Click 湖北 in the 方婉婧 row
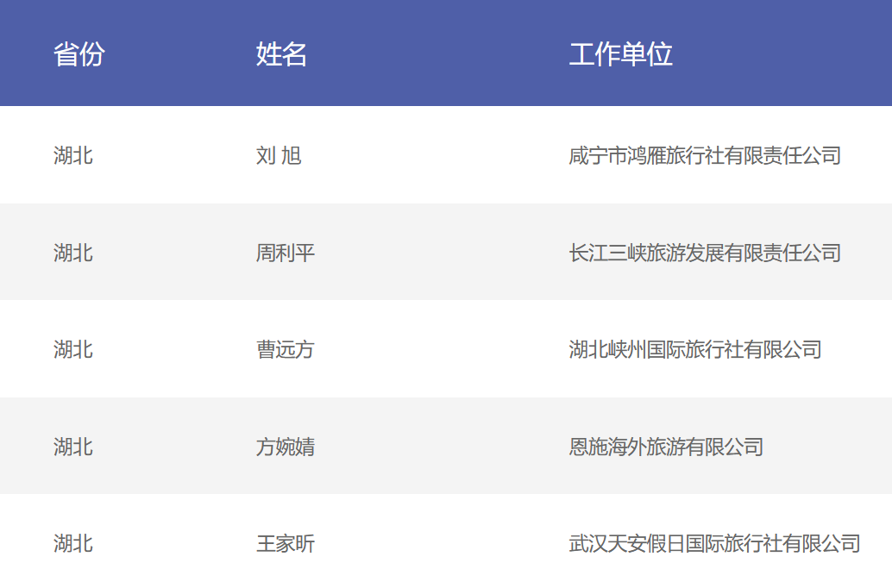The width and height of the screenshot is (892, 588). pos(73,447)
